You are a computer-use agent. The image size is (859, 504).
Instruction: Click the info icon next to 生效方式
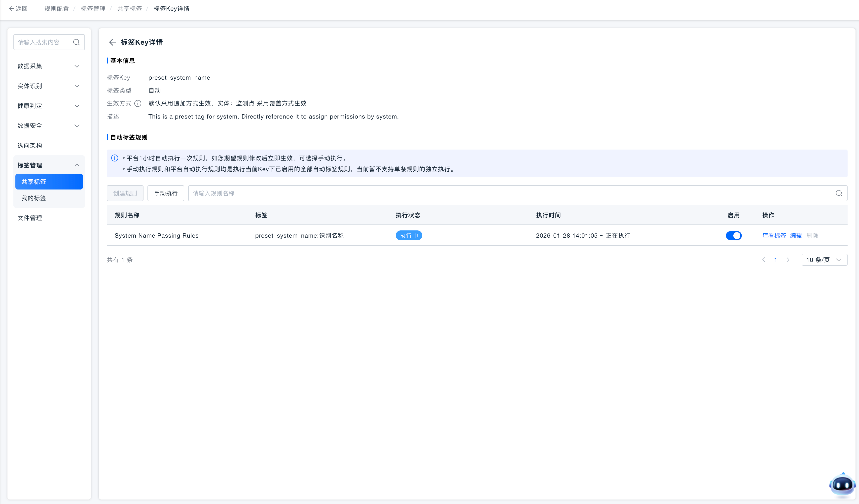tap(138, 103)
